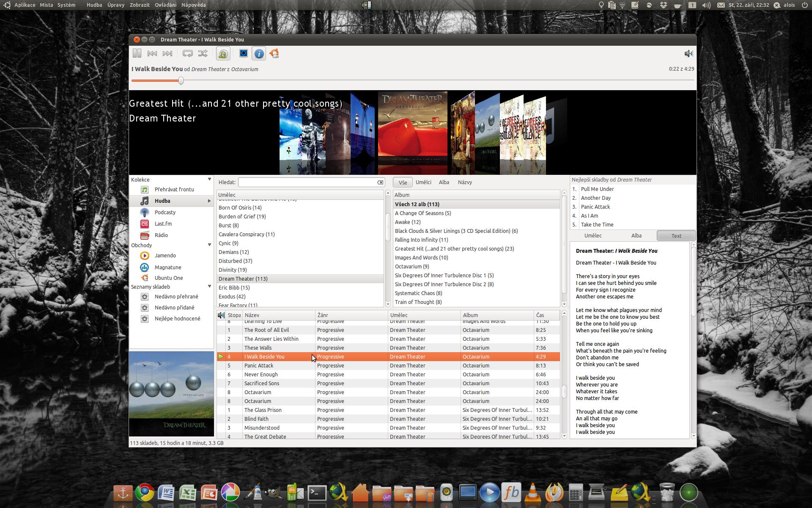The width and height of the screenshot is (812, 508).
Task: Select artist Disturbed (37)
Action: (300, 261)
